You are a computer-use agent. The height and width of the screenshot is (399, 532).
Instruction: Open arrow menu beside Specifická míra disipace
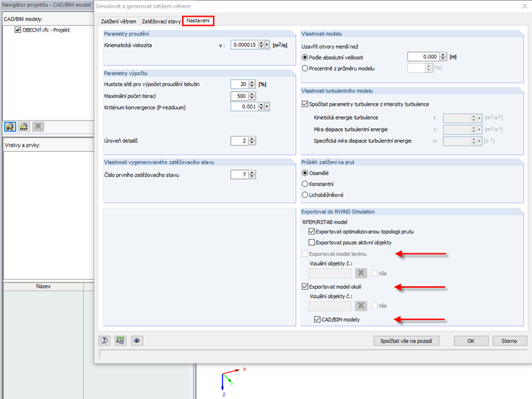479,141
